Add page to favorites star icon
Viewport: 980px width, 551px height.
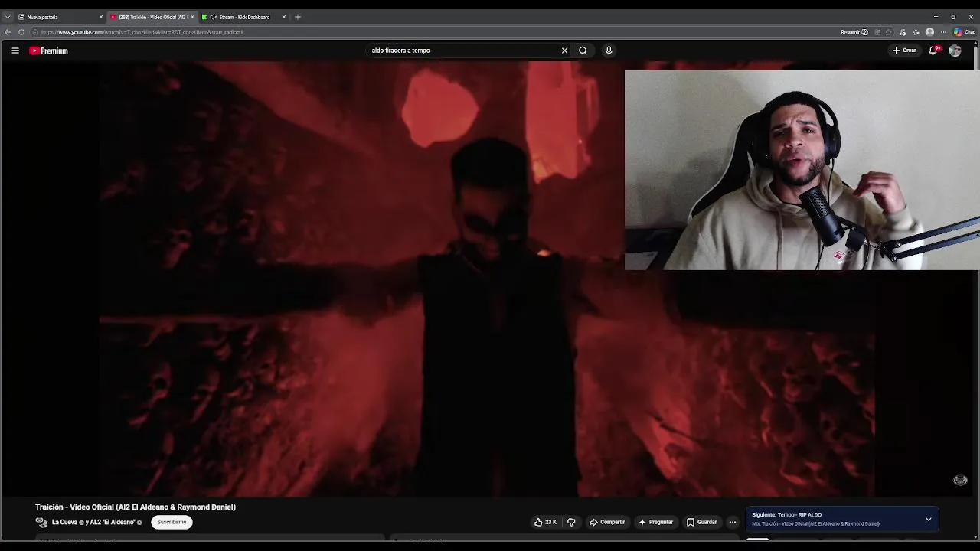(889, 32)
